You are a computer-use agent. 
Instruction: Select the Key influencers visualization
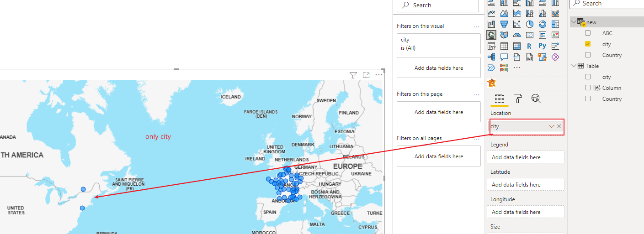coord(555,46)
